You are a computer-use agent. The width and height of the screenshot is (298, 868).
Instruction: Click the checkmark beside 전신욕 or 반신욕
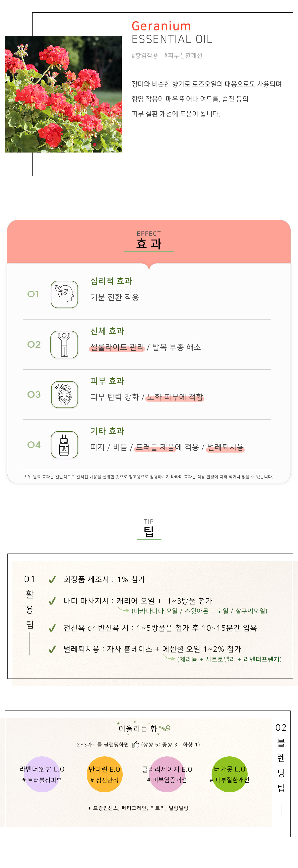[x=52, y=628]
